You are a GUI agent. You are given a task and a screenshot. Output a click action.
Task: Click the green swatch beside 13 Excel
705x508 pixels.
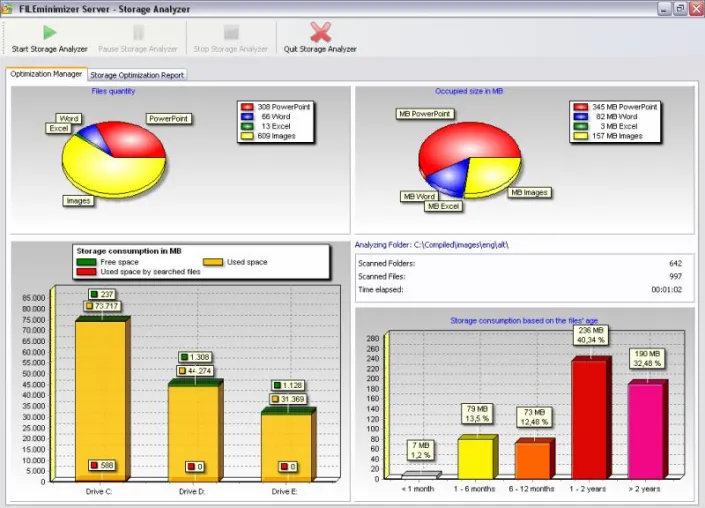click(247, 126)
